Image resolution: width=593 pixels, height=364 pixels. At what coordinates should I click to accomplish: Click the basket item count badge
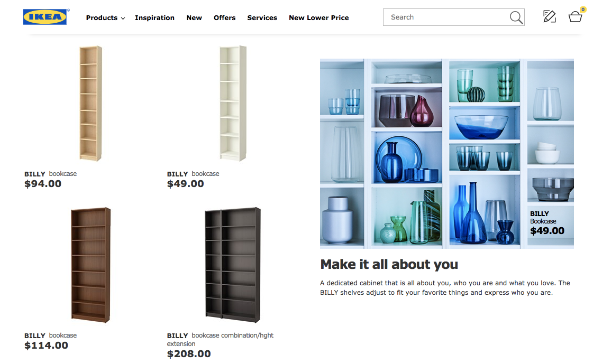point(583,10)
